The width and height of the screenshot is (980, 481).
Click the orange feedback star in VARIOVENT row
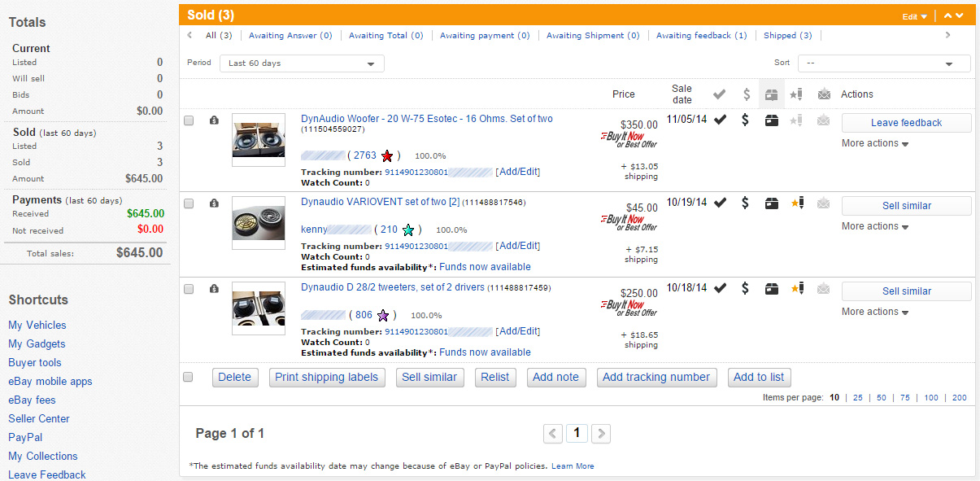(x=797, y=203)
